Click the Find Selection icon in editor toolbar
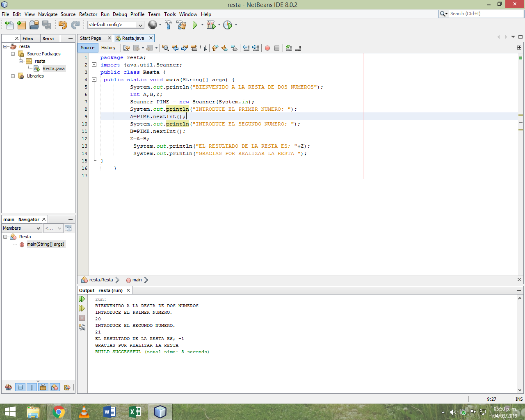The image size is (525, 420). (165, 48)
